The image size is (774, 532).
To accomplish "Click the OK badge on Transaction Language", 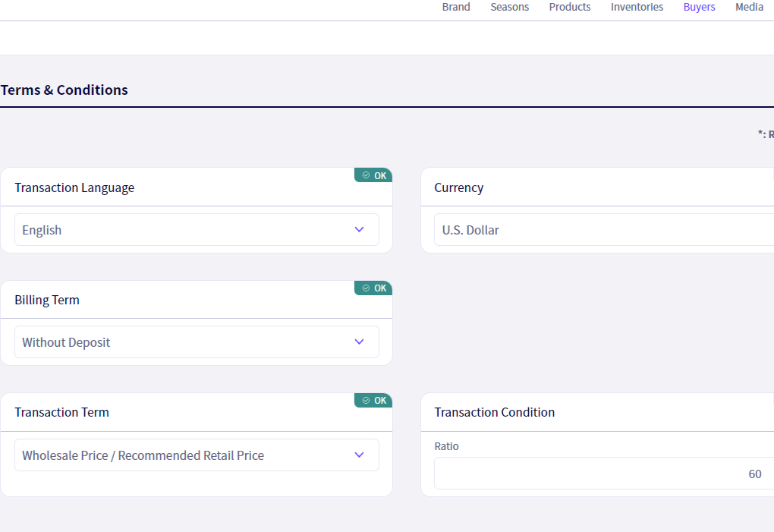I will tap(373, 175).
